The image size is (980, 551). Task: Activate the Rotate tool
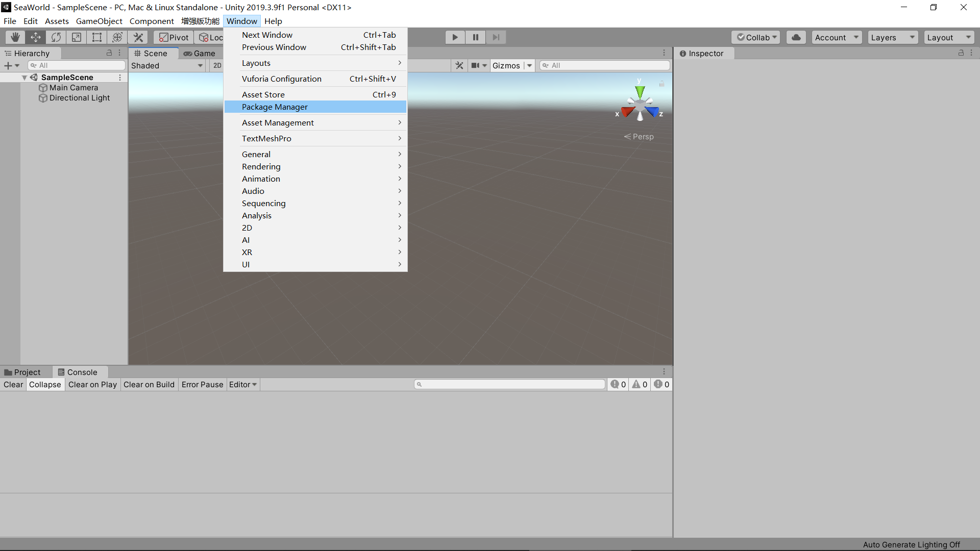[56, 37]
